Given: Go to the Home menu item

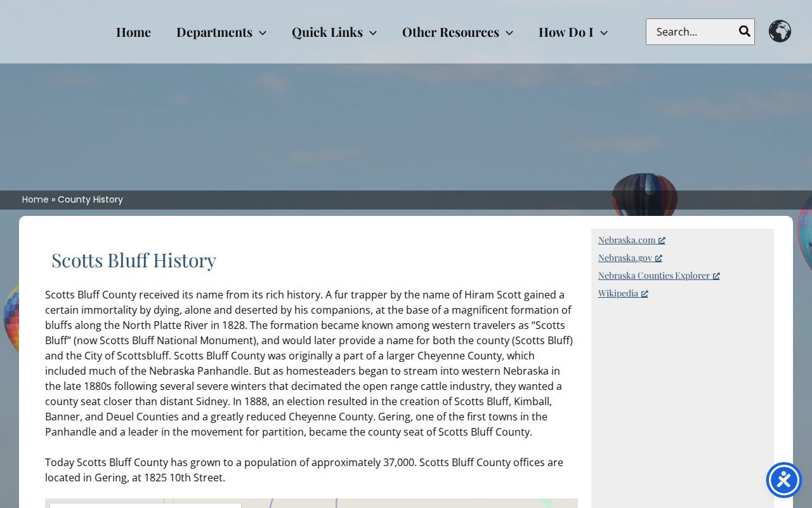Looking at the screenshot, I should pyautogui.click(x=133, y=32).
